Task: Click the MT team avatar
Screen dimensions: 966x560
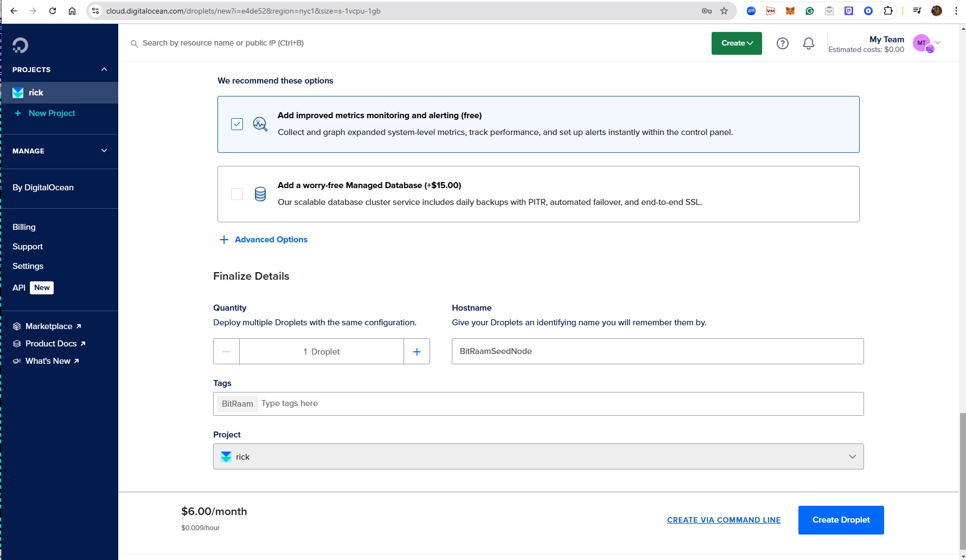Action: click(923, 43)
